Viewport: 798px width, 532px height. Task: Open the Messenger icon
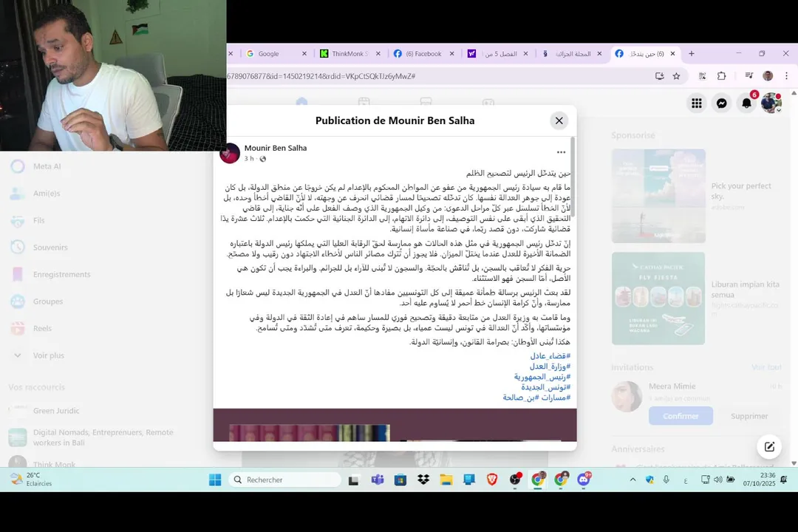click(722, 103)
